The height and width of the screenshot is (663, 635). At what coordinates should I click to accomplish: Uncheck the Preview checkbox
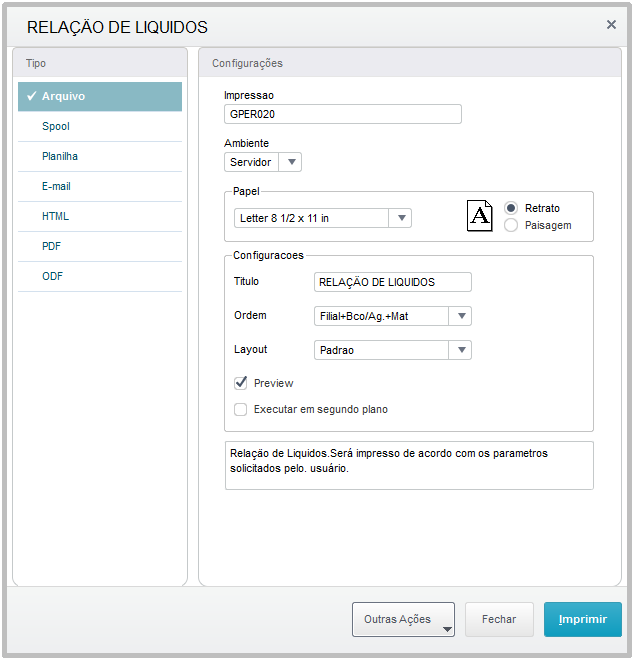pyautogui.click(x=241, y=383)
